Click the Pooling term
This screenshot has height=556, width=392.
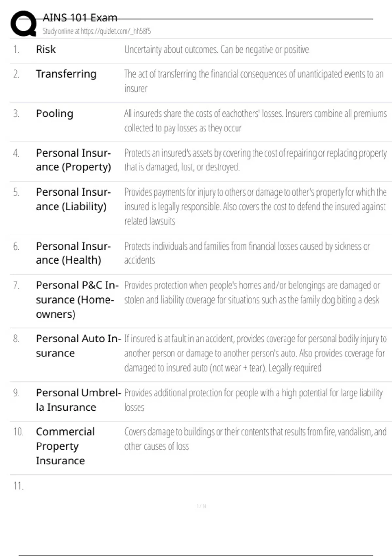tap(54, 113)
